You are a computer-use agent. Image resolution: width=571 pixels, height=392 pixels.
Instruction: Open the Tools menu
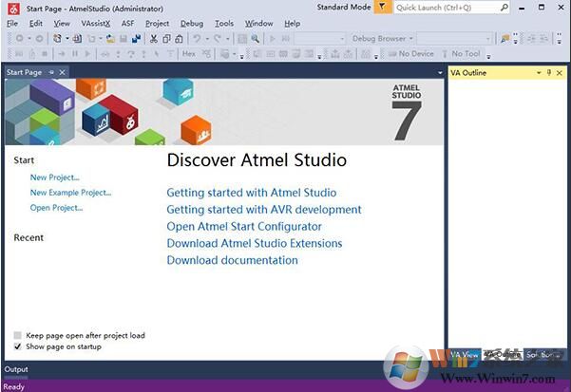click(x=224, y=24)
